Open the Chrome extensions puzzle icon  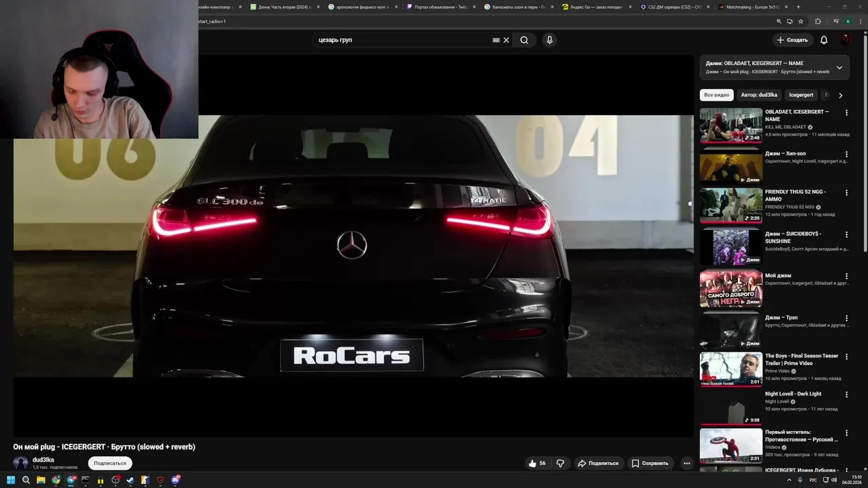click(x=818, y=21)
